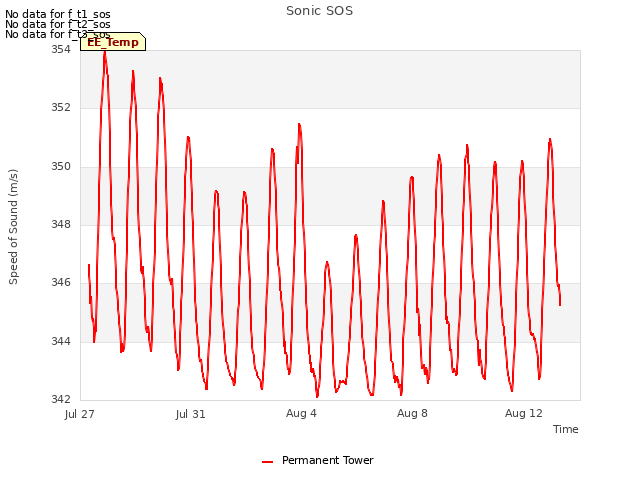The width and height of the screenshot is (640, 480).
Task: Click the red legend line marker
Action: click(267, 462)
